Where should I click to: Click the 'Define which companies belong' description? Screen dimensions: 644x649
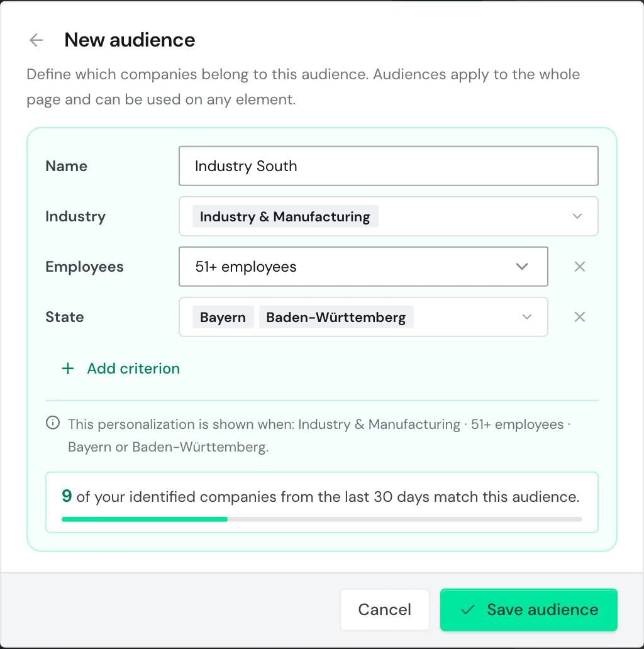303,87
